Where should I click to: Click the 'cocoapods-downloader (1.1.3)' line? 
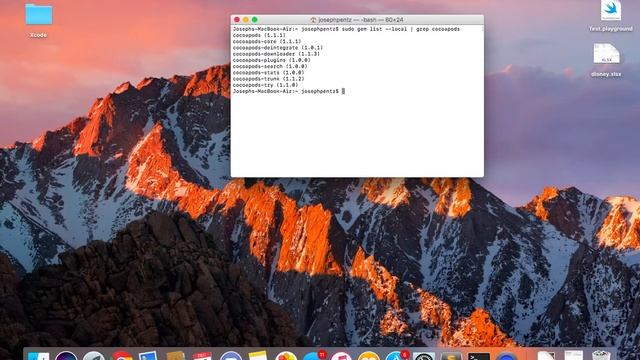click(276, 54)
